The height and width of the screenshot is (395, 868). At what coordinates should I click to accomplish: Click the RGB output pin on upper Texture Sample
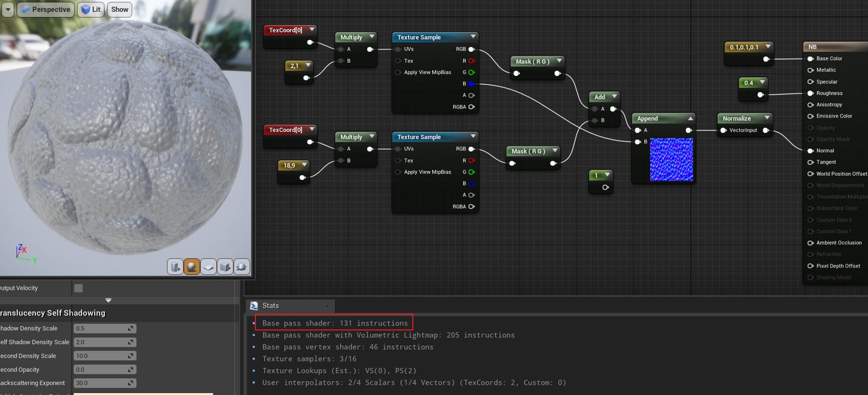point(471,49)
